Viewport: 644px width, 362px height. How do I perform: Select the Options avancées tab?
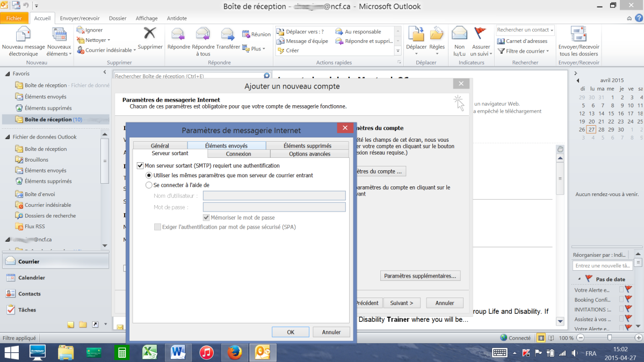click(x=310, y=154)
